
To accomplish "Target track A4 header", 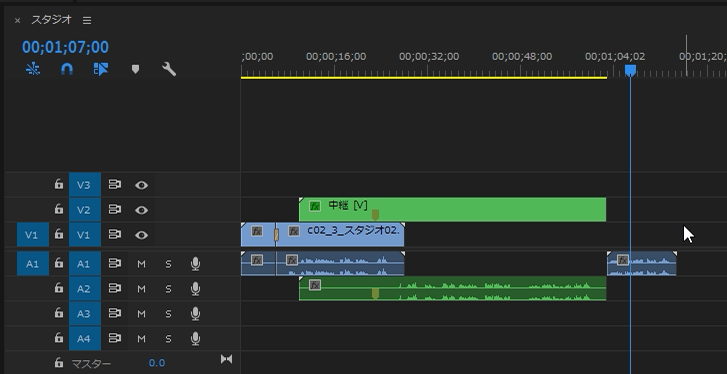I will (x=84, y=339).
